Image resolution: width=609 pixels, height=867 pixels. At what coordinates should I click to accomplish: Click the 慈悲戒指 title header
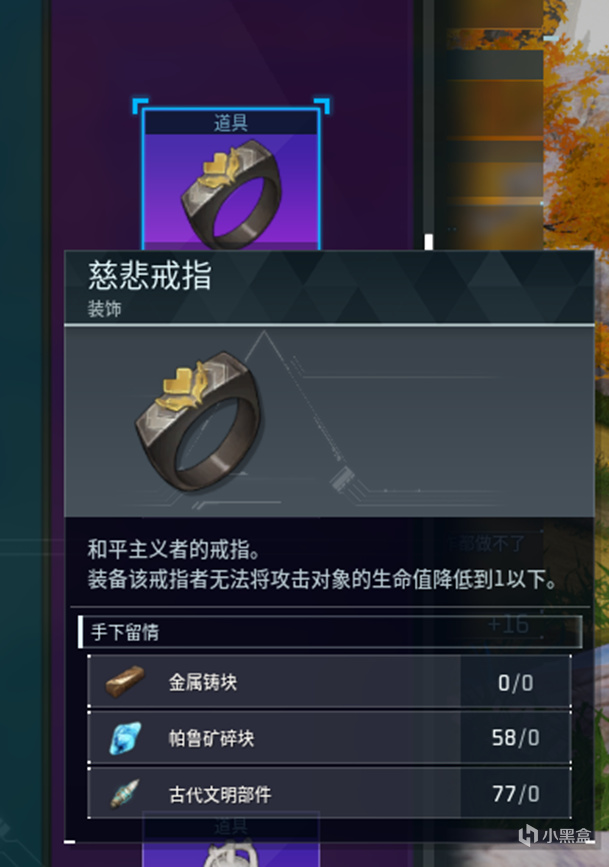tap(150, 275)
